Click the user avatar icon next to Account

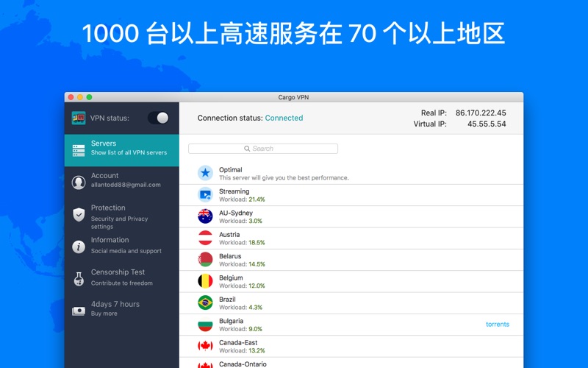click(x=79, y=183)
